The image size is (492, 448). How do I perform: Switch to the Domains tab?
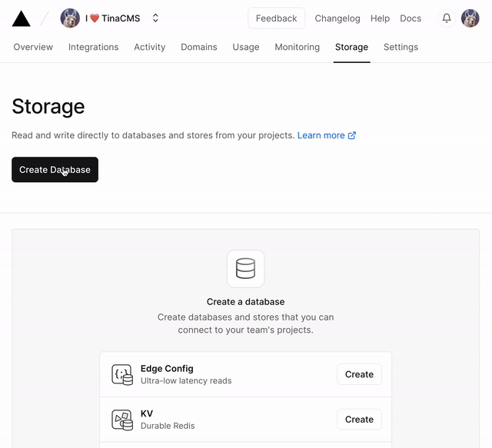[x=199, y=47]
